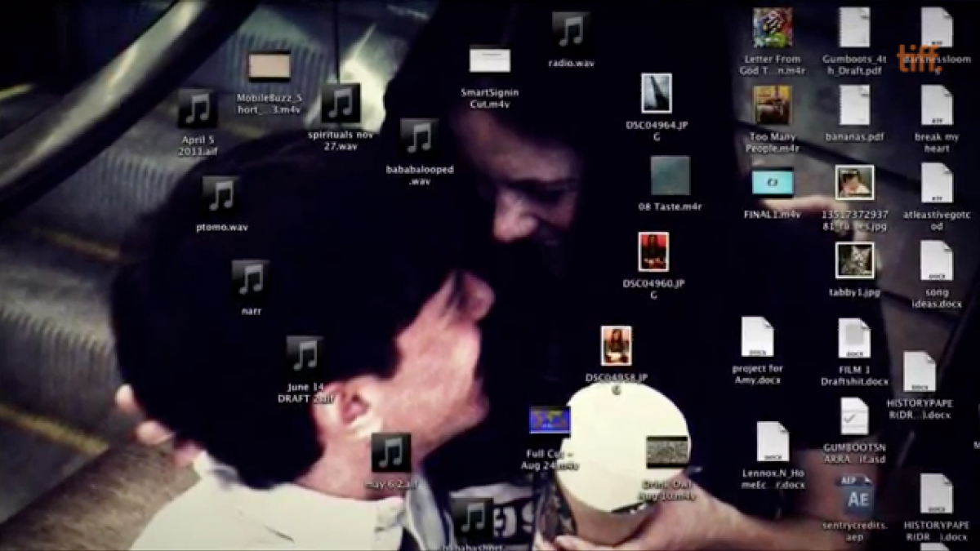Screen dimensions: 980x551
Task: Open the radio.wav audio file
Action: point(570,31)
